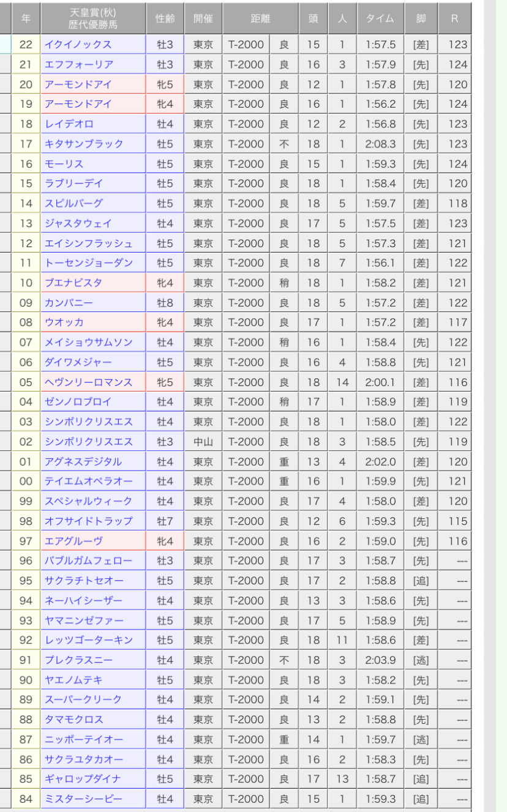
Task: Open the イクイノックス horse link
Action: [x=78, y=45]
